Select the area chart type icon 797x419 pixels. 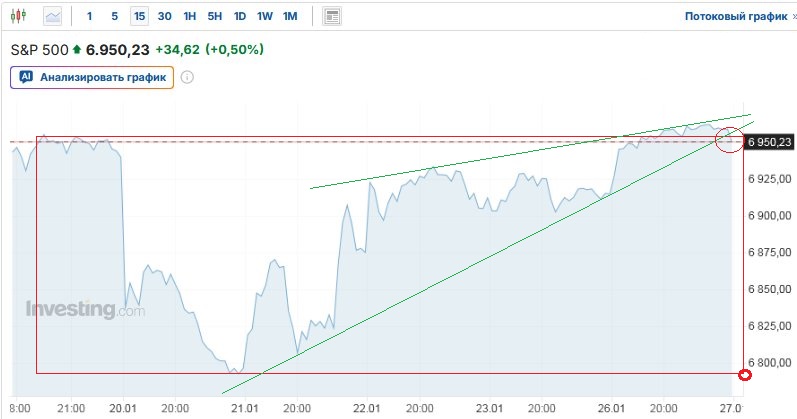52,17
